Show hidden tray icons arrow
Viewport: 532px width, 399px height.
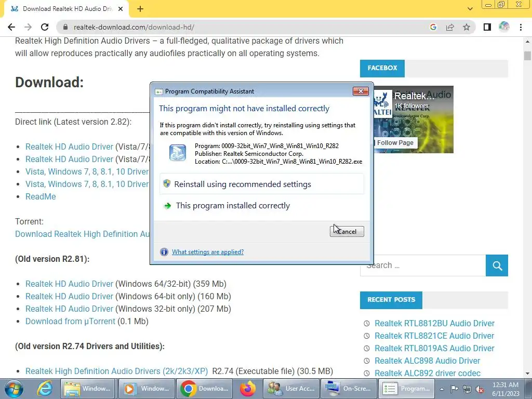tap(442, 389)
